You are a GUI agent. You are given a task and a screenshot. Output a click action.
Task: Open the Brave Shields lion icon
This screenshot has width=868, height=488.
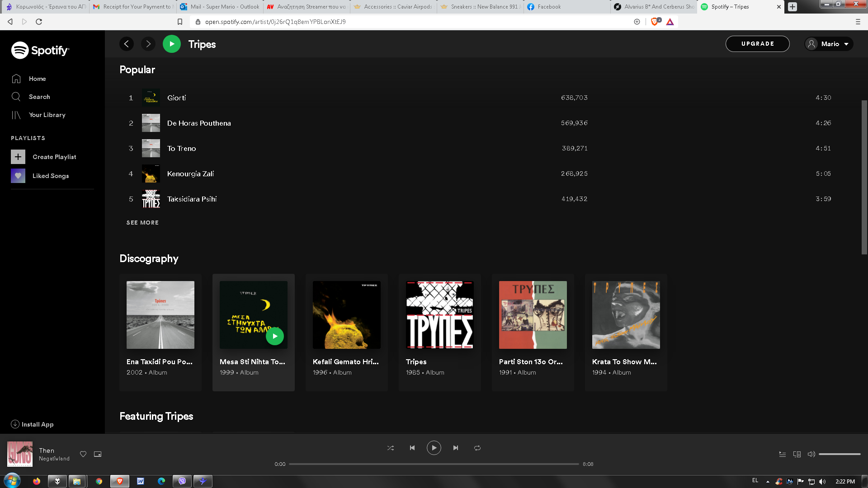point(655,22)
